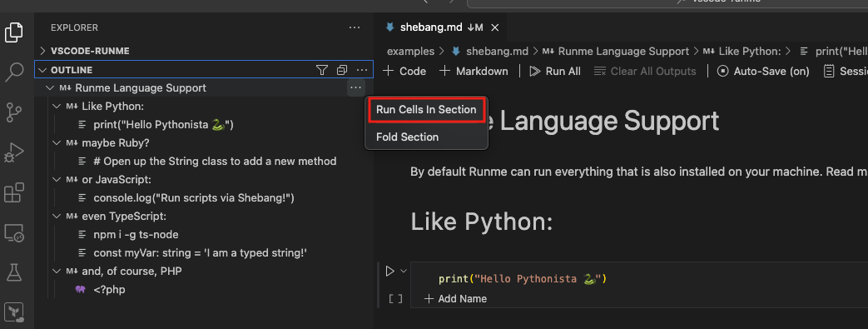Image resolution: width=868 pixels, height=329 pixels.
Task: Open the Remote Explorer icon
Action: click(14, 232)
